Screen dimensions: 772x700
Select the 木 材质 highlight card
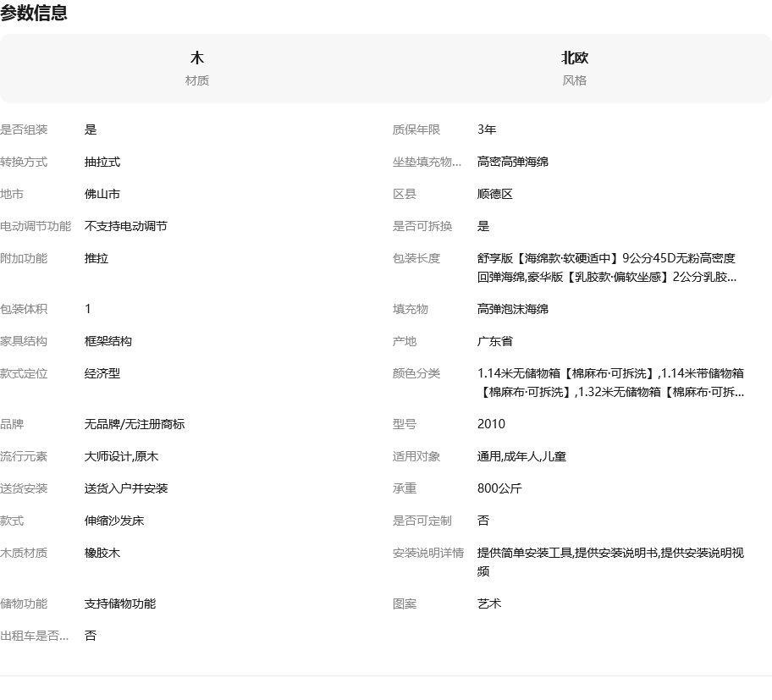(197, 69)
